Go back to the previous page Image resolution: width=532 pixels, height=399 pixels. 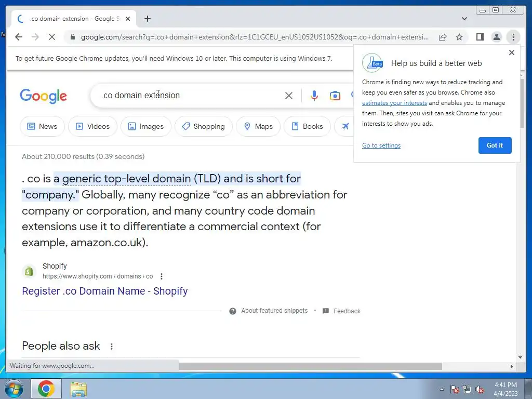(19, 37)
